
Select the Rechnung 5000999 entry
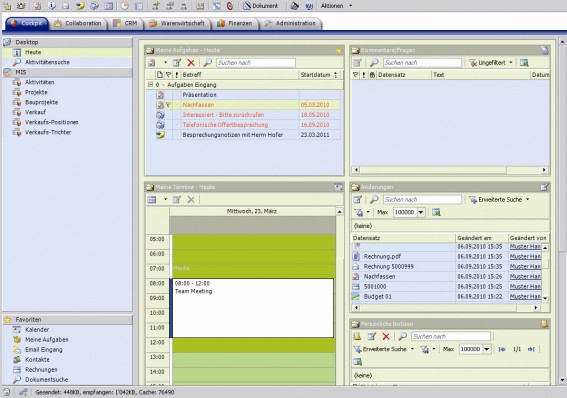[447, 267]
